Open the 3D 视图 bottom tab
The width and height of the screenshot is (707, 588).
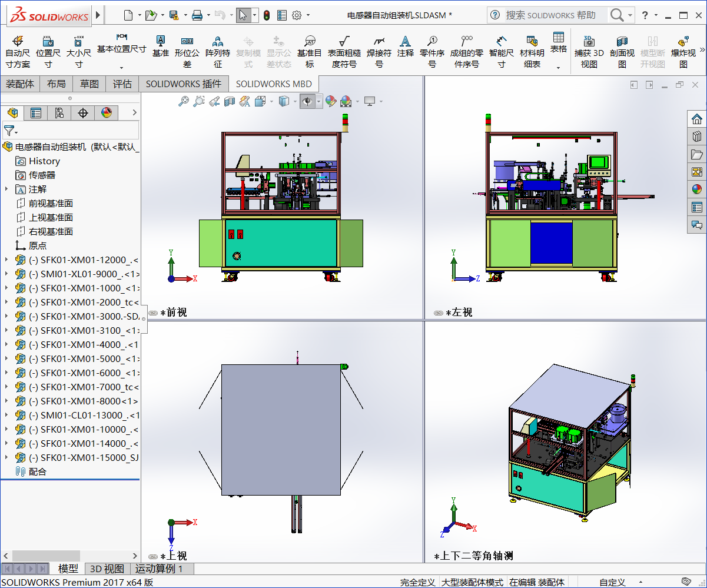tap(107, 569)
